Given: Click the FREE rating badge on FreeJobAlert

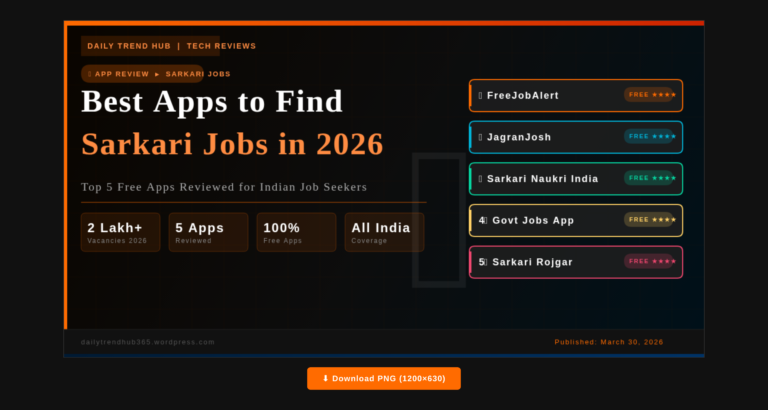Looking at the screenshot, I should (x=649, y=95).
